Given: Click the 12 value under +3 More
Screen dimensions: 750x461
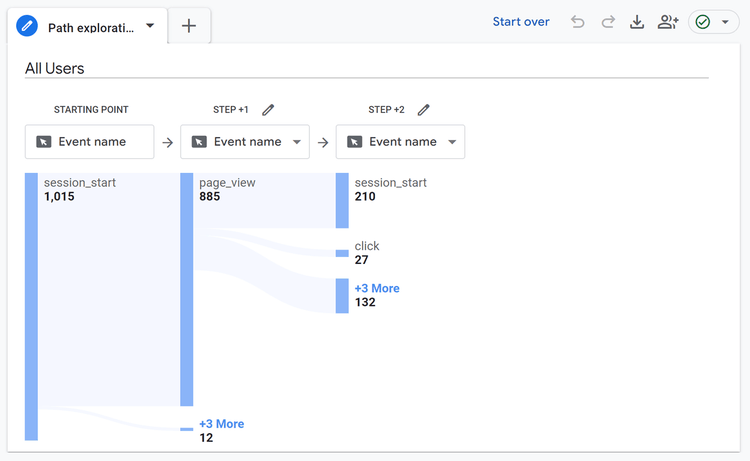Looking at the screenshot, I should 206,438.
